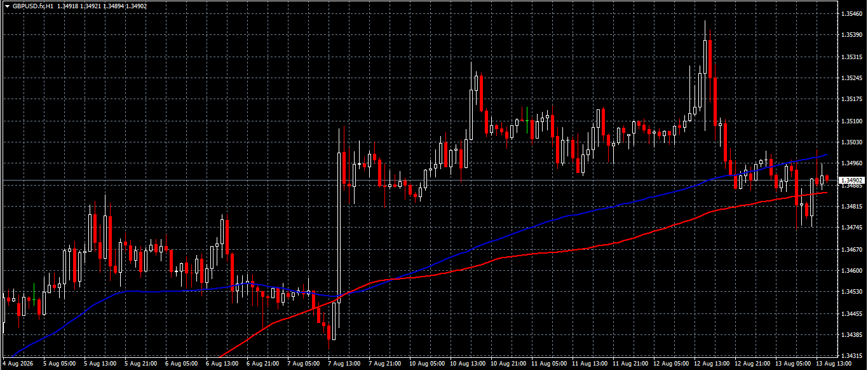This screenshot has height=370, width=868.
Task: Expand the one-click trading arrow beside GBPUSD.fx
Action: (x=7, y=6)
